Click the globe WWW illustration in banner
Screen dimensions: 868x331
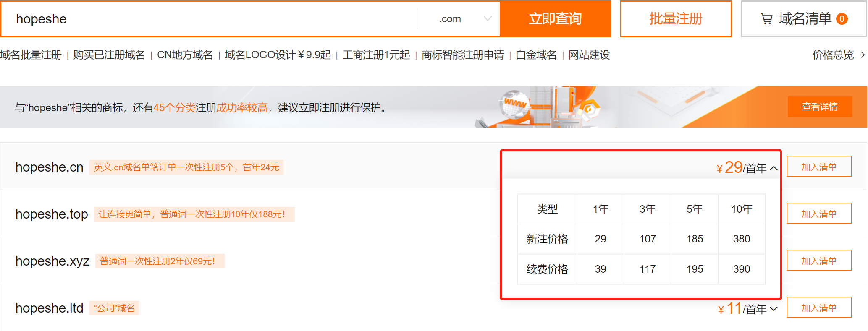point(514,104)
